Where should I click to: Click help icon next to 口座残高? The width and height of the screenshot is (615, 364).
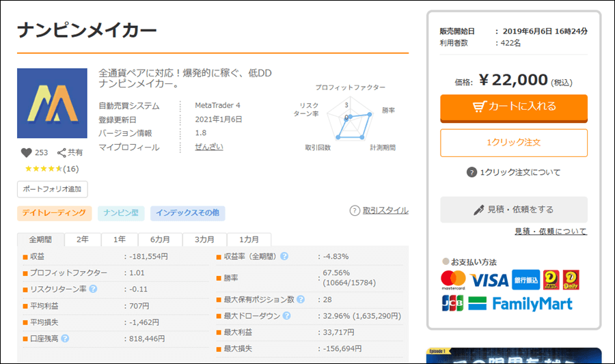(x=66, y=338)
